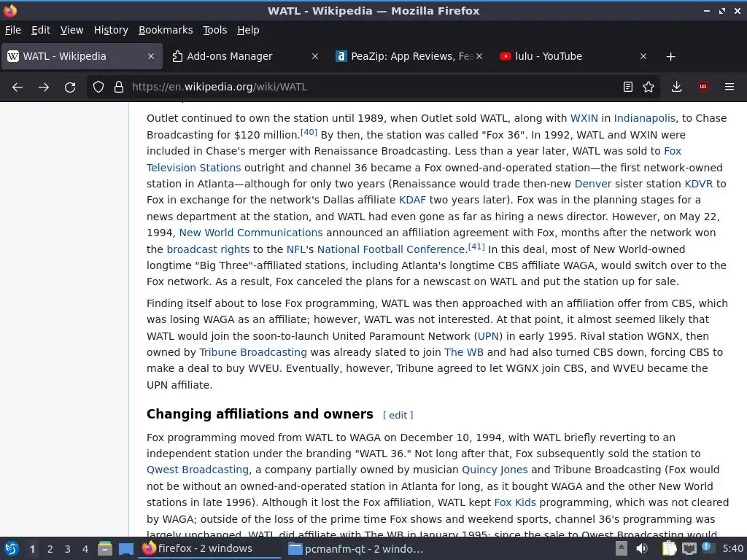Screen dimensions: 747x560
Task: Click the clock in system tray
Action: tap(732, 548)
